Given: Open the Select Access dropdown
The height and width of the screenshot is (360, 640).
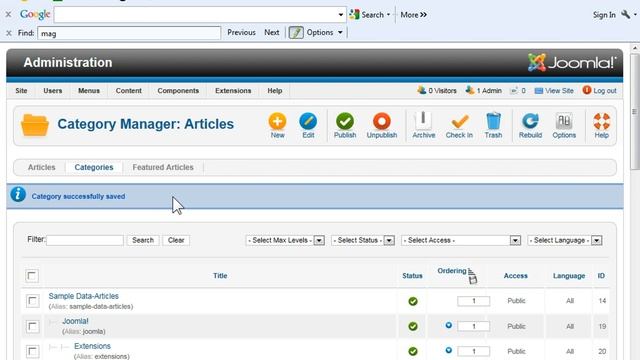Looking at the screenshot, I should [461, 240].
